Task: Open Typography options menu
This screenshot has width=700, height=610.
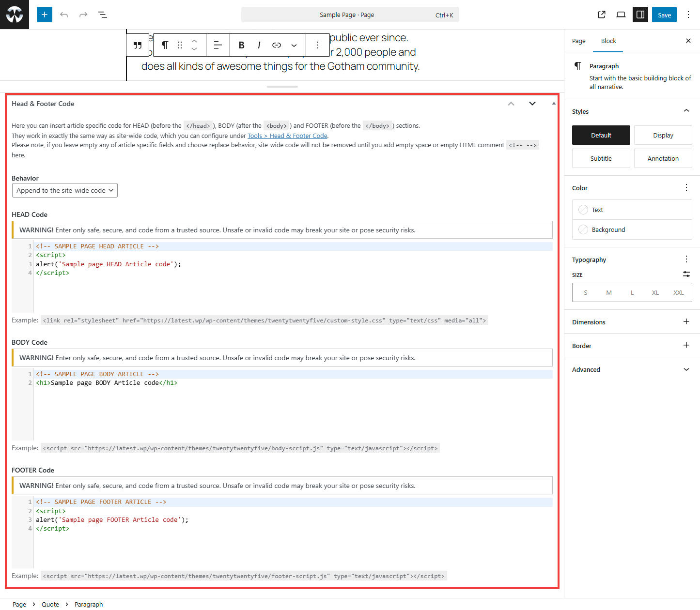Action: [x=686, y=259]
